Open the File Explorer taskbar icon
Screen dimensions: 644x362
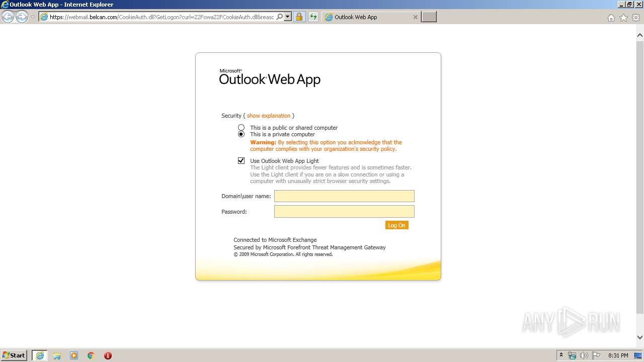coord(57,355)
